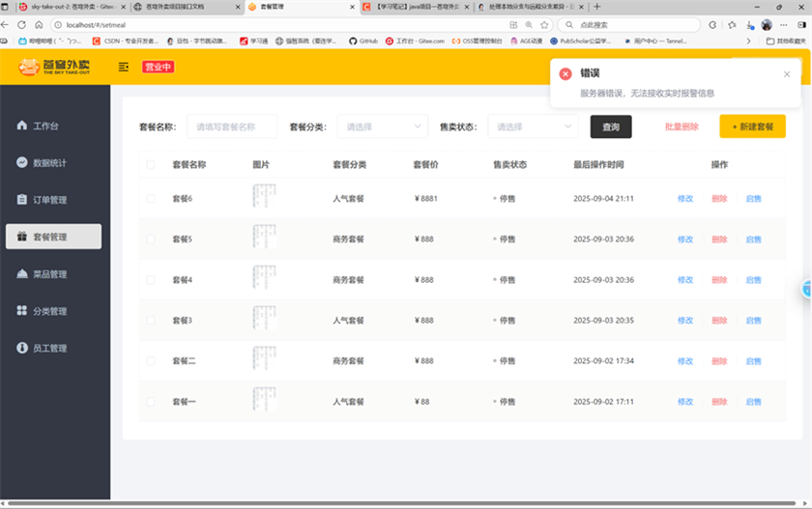
Task: Check the checkbox for 套餐二
Action: click(x=151, y=361)
